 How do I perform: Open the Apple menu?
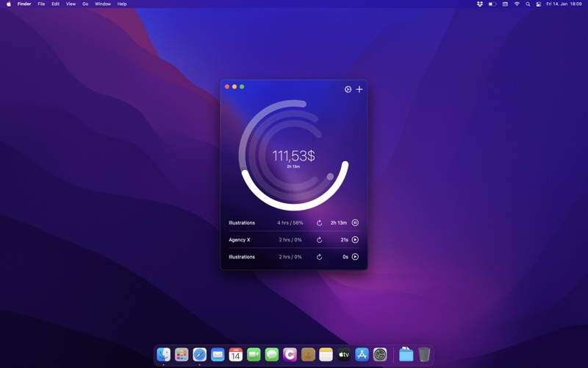click(x=9, y=4)
